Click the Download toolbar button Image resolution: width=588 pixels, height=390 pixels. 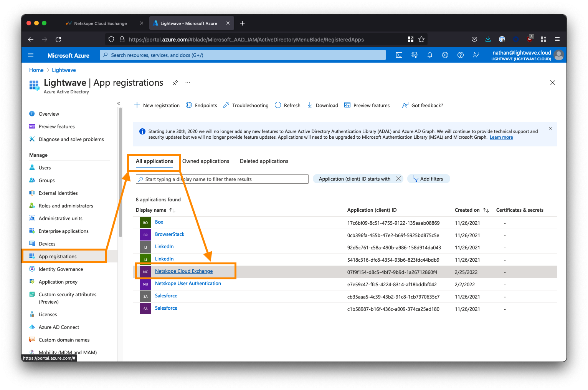click(322, 105)
